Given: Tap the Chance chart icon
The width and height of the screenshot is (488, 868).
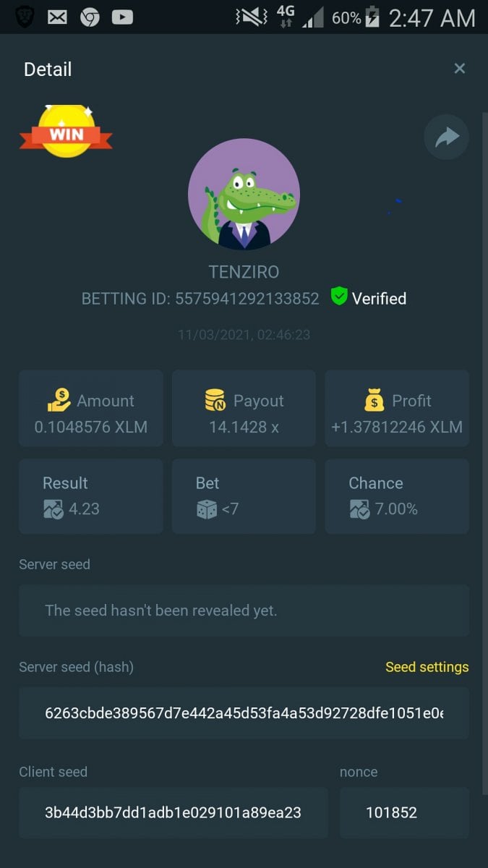Looking at the screenshot, I should click(359, 509).
